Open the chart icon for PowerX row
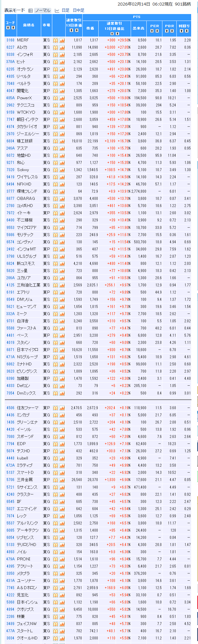Viewport: 198px width, 644px height. [x=62, y=98]
